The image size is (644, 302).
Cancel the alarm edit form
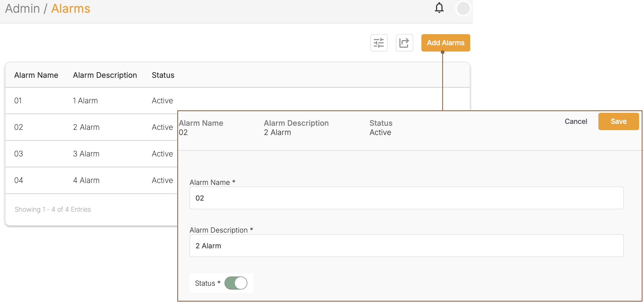pyautogui.click(x=576, y=121)
